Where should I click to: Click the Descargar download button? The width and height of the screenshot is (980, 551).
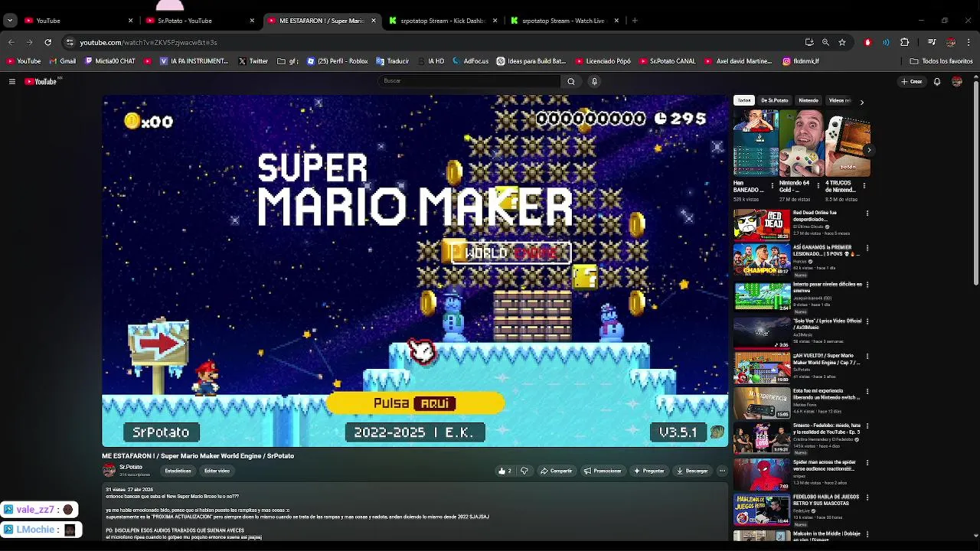pyautogui.click(x=693, y=471)
